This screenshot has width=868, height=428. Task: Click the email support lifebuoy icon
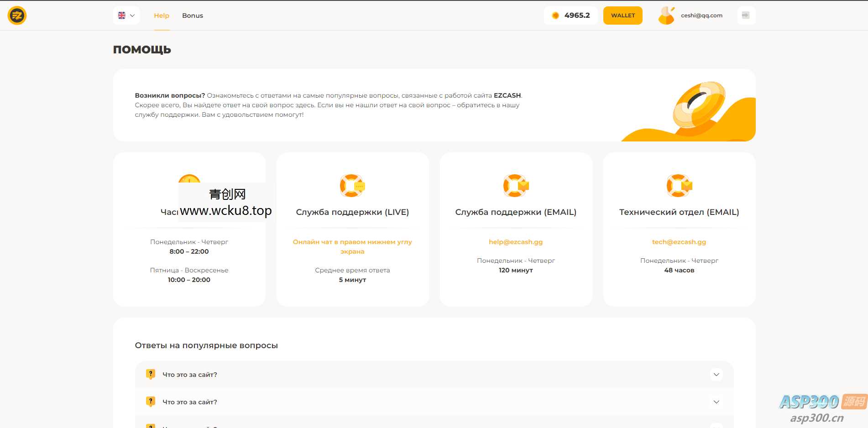[x=515, y=186]
